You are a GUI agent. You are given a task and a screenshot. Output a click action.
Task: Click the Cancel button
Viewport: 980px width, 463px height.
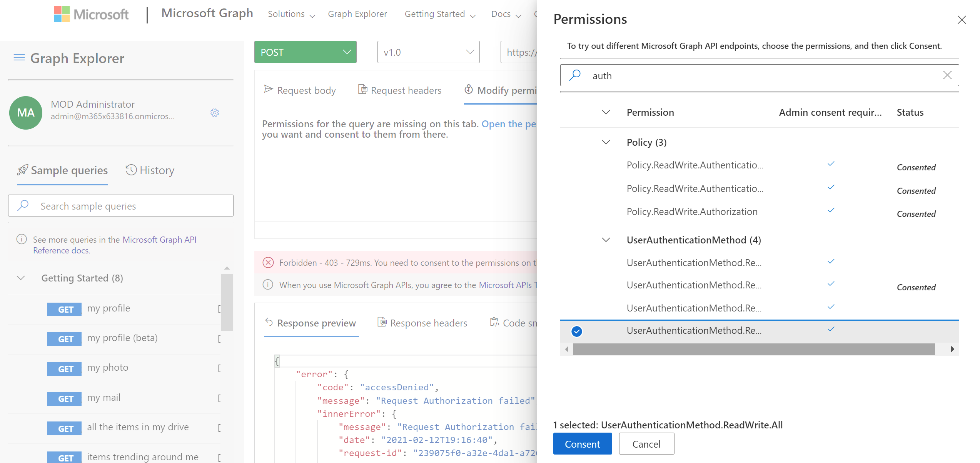(x=646, y=444)
